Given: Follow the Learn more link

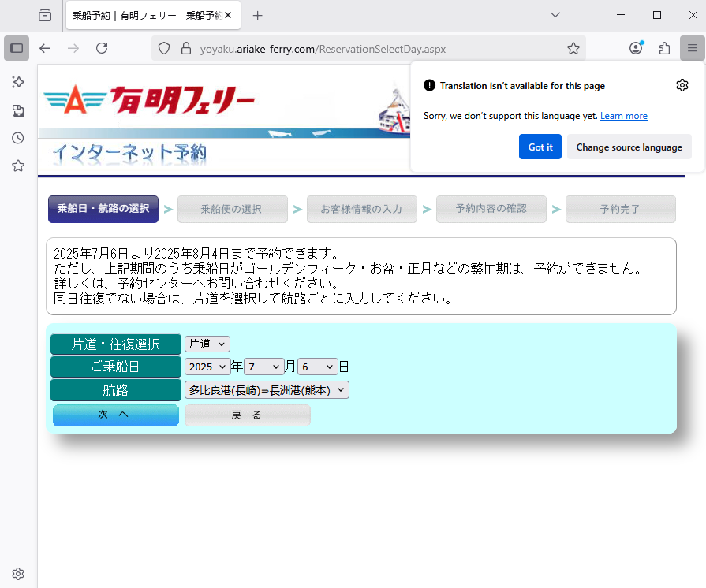Looking at the screenshot, I should tap(624, 116).
